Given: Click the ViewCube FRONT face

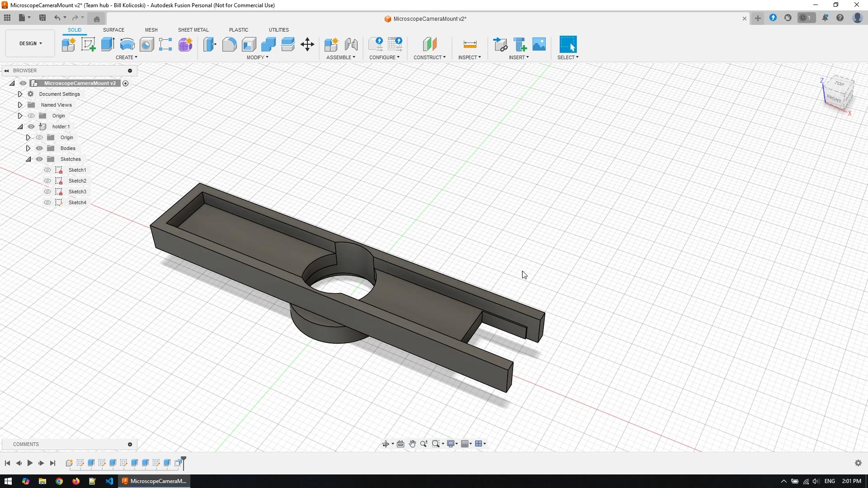Looking at the screenshot, I should (834, 99).
